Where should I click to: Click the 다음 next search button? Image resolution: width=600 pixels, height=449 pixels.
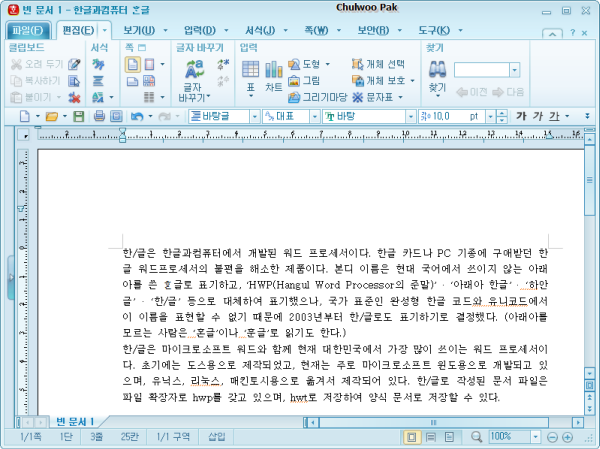tap(508, 92)
